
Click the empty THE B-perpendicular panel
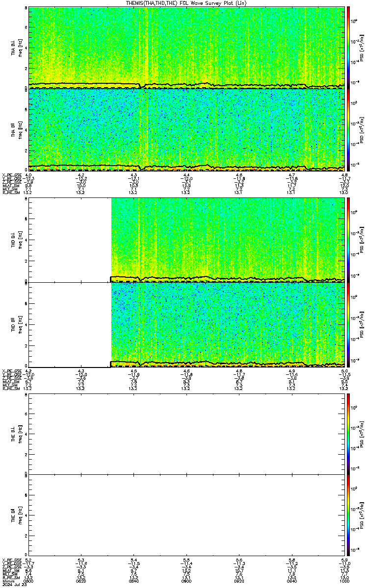pyautogui.click(x=185, y=434)
